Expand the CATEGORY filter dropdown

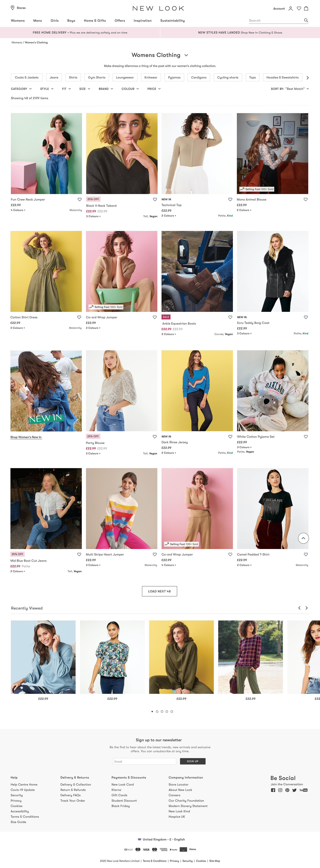[21, 89]
